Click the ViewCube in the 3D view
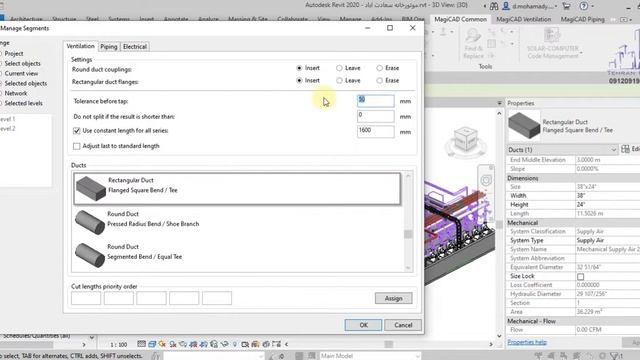 coord(466,138)
